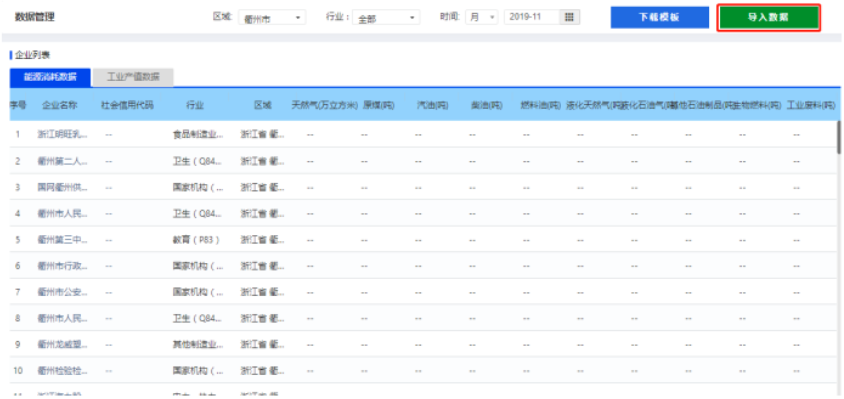844x399 pixels.
Task: Click the 燃料油(吨) column header
Action: coord(540,105)
